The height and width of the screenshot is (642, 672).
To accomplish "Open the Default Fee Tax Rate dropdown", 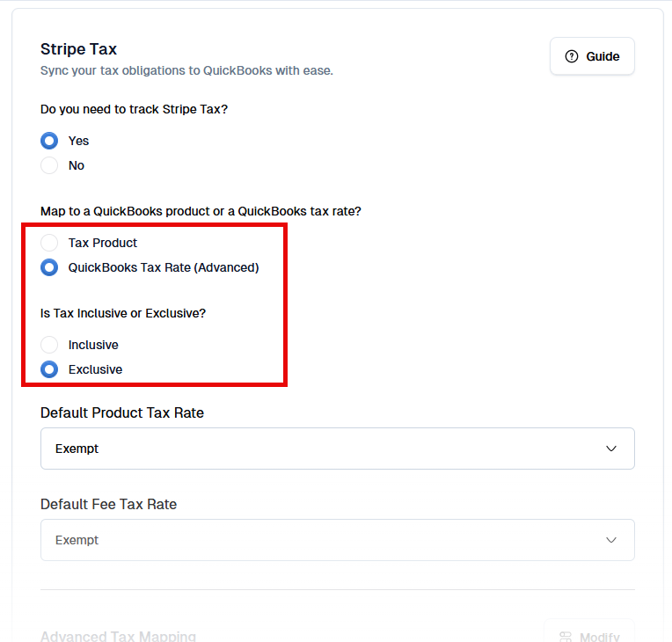I will pyautogui.click(x=337, y=540).
